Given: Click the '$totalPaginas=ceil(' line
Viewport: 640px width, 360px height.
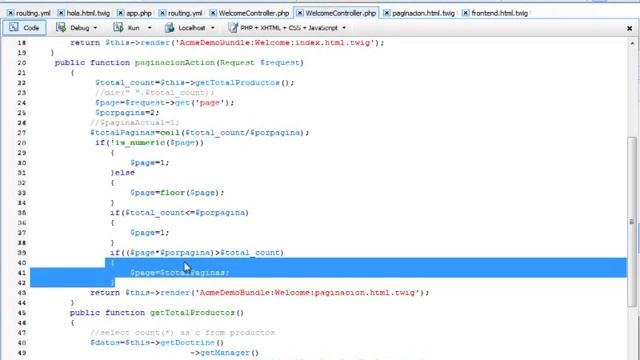Looking at the screenshot, I should pyautogui.click(x=200, y=133).
